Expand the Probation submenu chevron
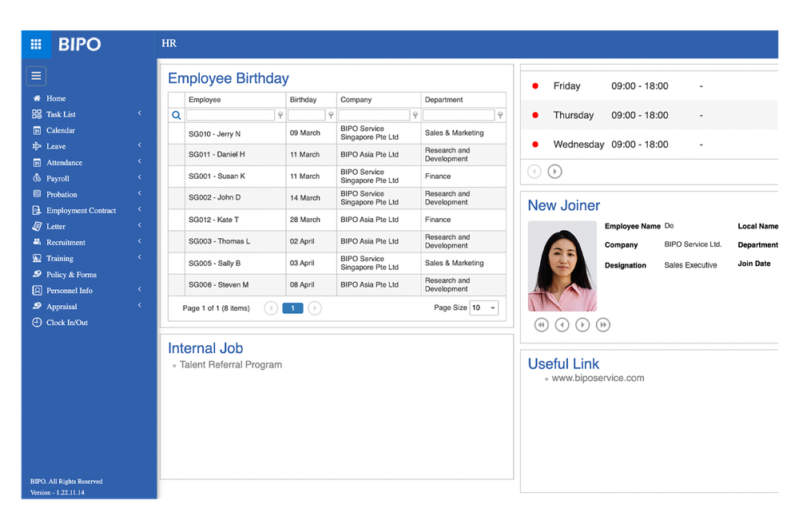This screenshot has width=799, height=532. pyautogui.click(x=140, y=193)
